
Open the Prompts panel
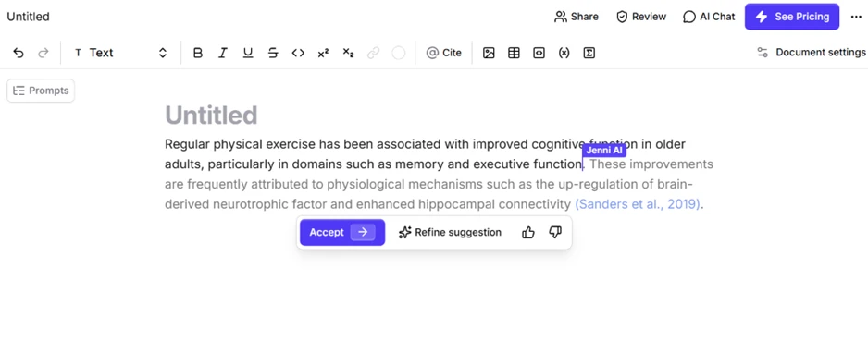pos(41,91)
